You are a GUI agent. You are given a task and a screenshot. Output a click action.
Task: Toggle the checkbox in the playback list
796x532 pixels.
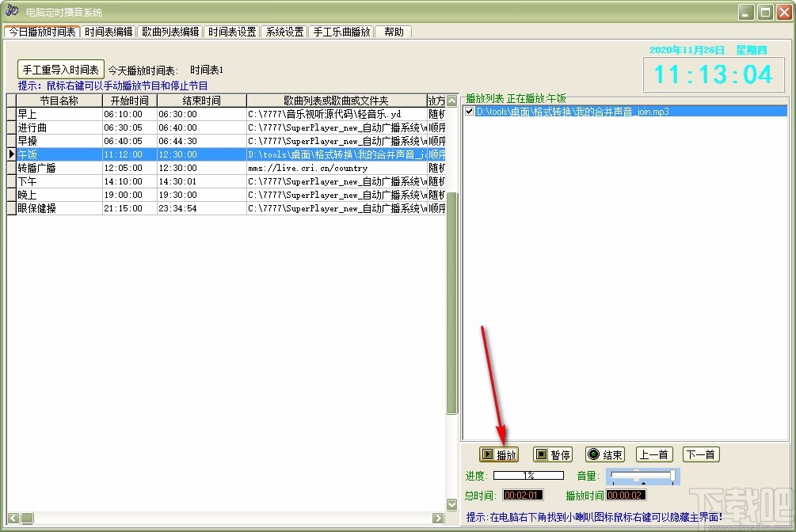point(469,112)
